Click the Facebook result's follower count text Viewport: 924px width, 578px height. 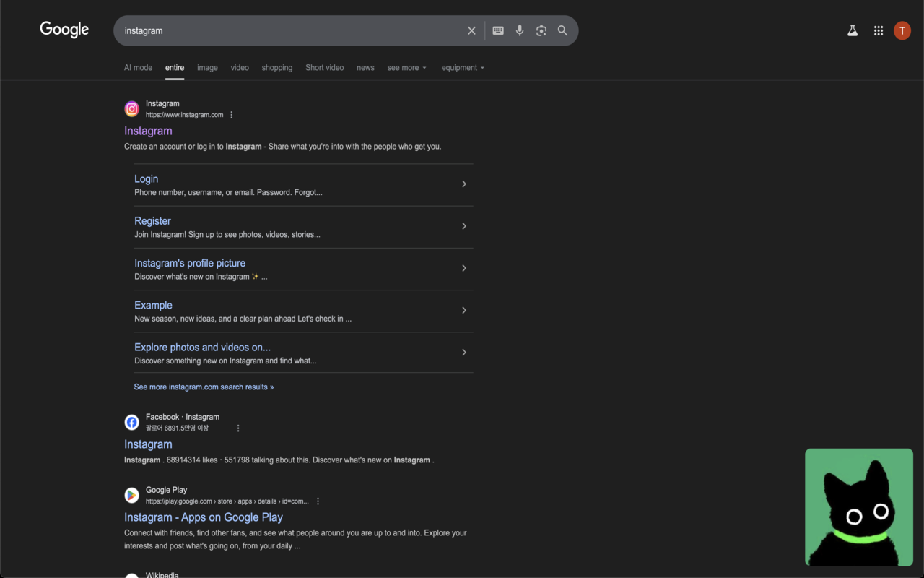[x=177, y=428]
